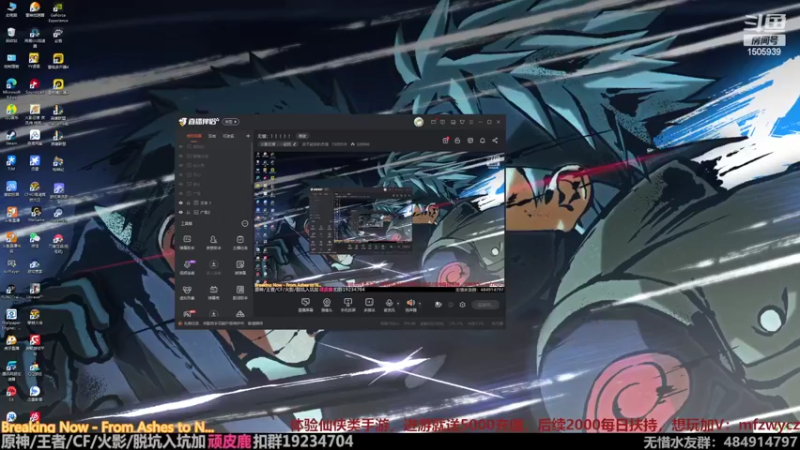The width and height of the screenshot is (800, 450).
Task: Open the settings gear next to the start button
Action: point(462,305)
